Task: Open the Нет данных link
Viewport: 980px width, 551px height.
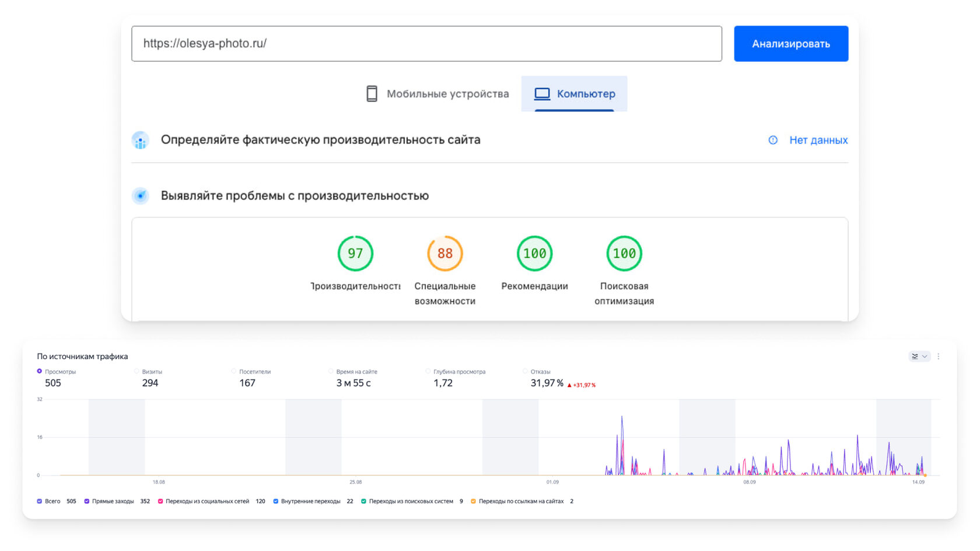Action: point(818,140)
